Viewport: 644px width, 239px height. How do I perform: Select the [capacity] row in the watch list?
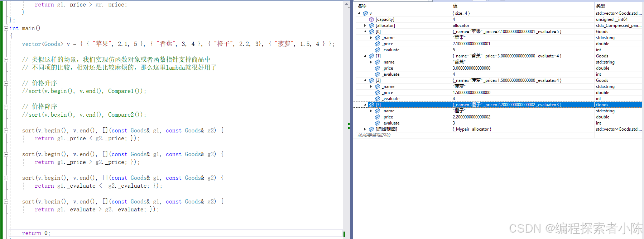(x=498, y=19)
